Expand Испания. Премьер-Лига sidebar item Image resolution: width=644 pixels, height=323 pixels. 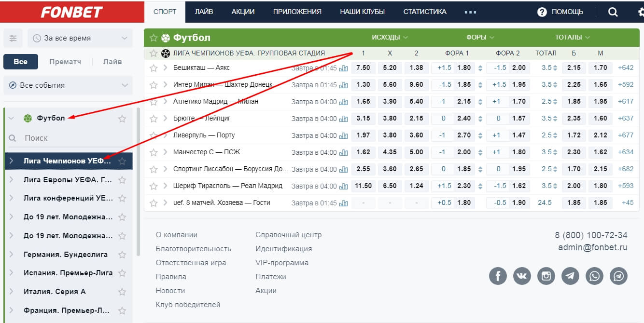pyautogui.click(x=12, y=273)
